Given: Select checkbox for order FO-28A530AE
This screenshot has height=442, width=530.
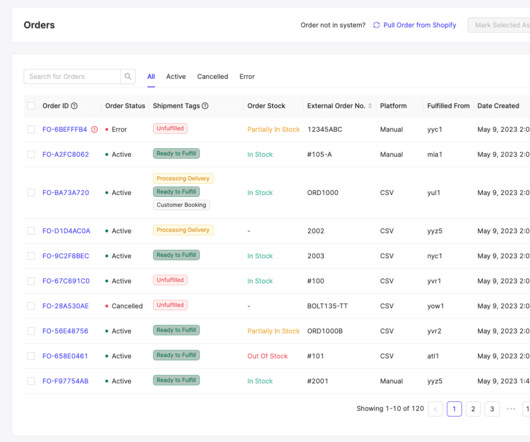Looking at the screenshot, I should 31,306.
